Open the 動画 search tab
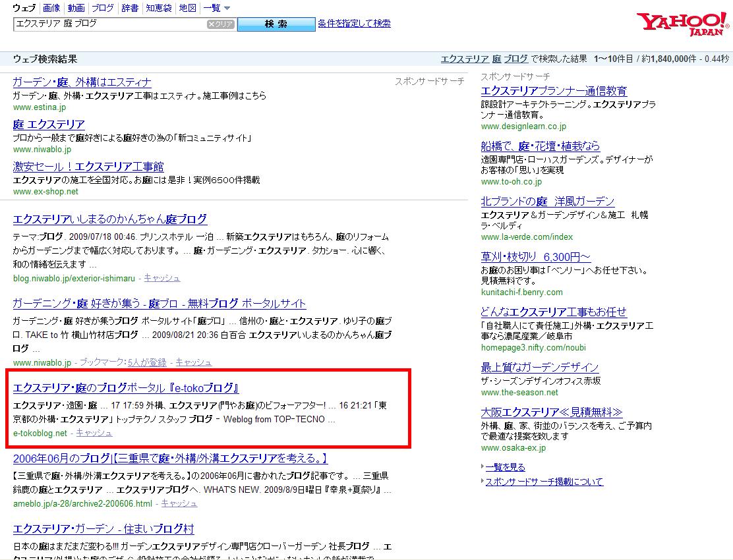This screenshot has width=733, height=560. (x=76, y=8)
